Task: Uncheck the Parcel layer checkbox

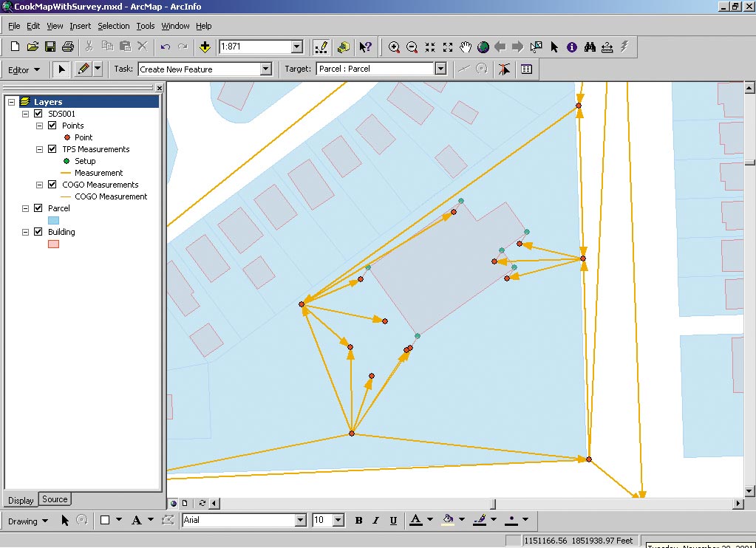Action: click(38, 208)
